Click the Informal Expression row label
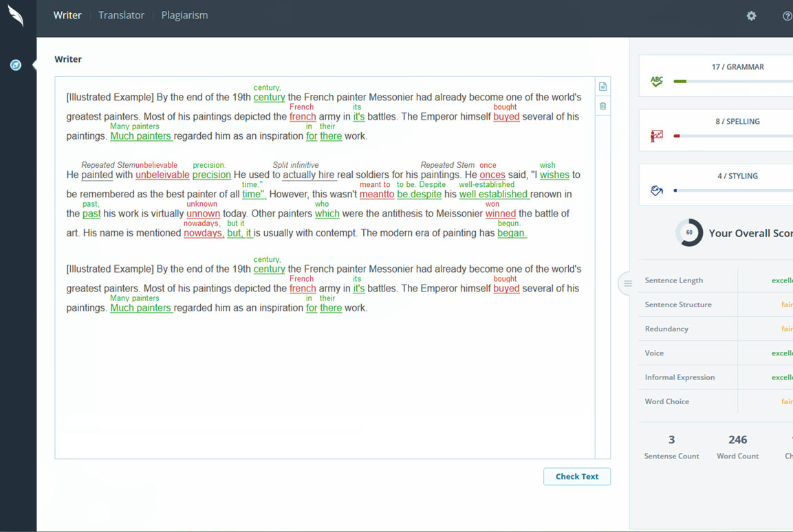 [x=680, y=377]
